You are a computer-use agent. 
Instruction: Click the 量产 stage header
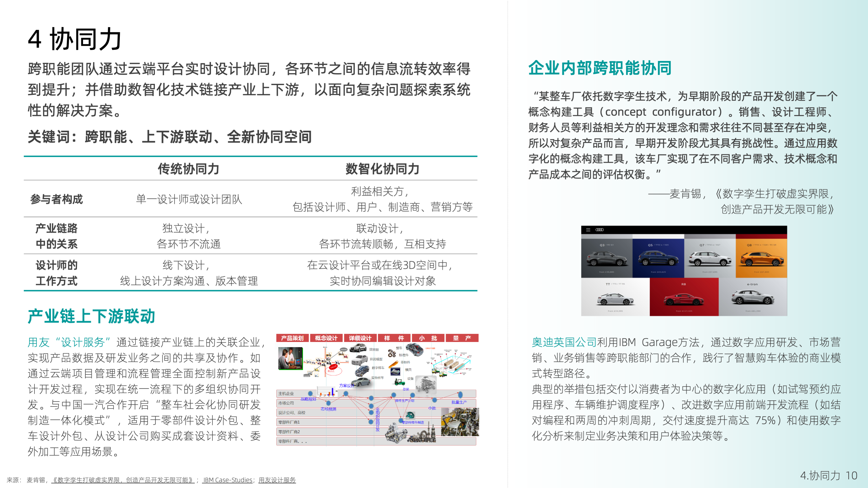(462, 338)
